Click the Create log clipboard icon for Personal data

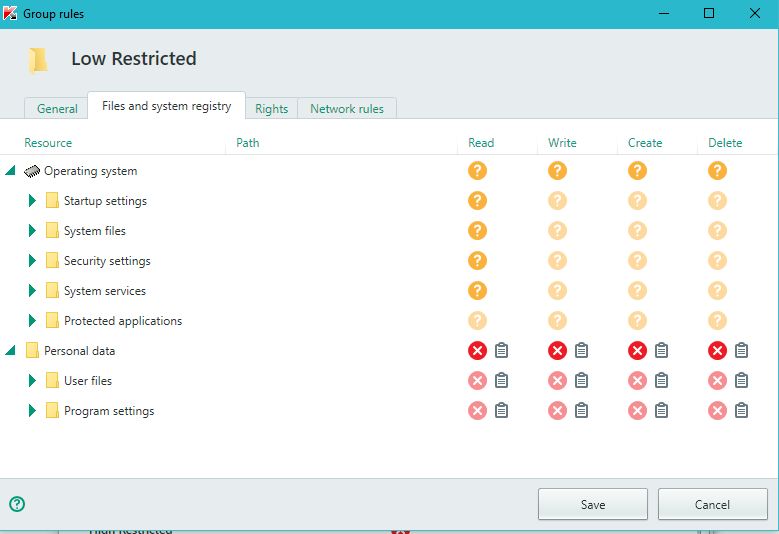coord(661,350)
